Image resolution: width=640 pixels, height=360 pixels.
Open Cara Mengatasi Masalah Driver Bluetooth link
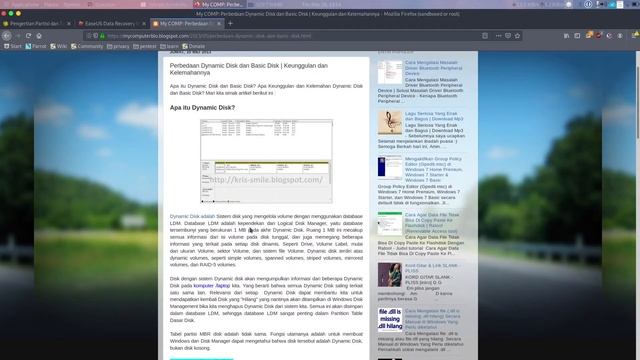434,68
